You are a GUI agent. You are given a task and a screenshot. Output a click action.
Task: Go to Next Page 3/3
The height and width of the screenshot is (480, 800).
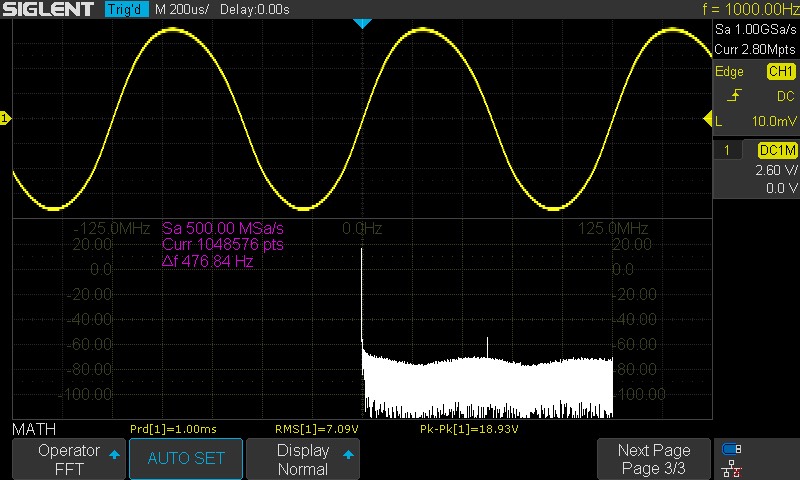(x=654, y=459)
